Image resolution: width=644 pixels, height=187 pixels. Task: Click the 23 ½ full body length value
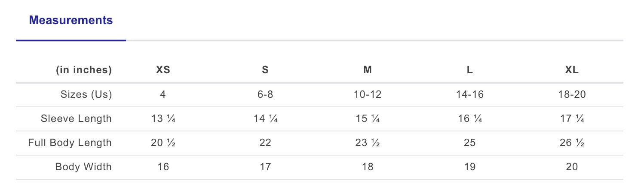pyautogui.click(x=368, y=143)
